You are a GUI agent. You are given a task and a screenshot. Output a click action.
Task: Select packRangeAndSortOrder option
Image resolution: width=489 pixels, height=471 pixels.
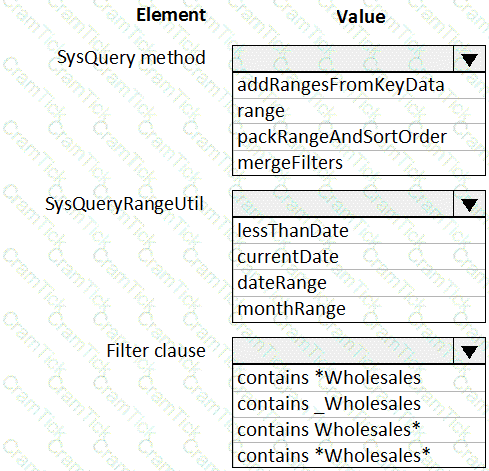point(359,137)
